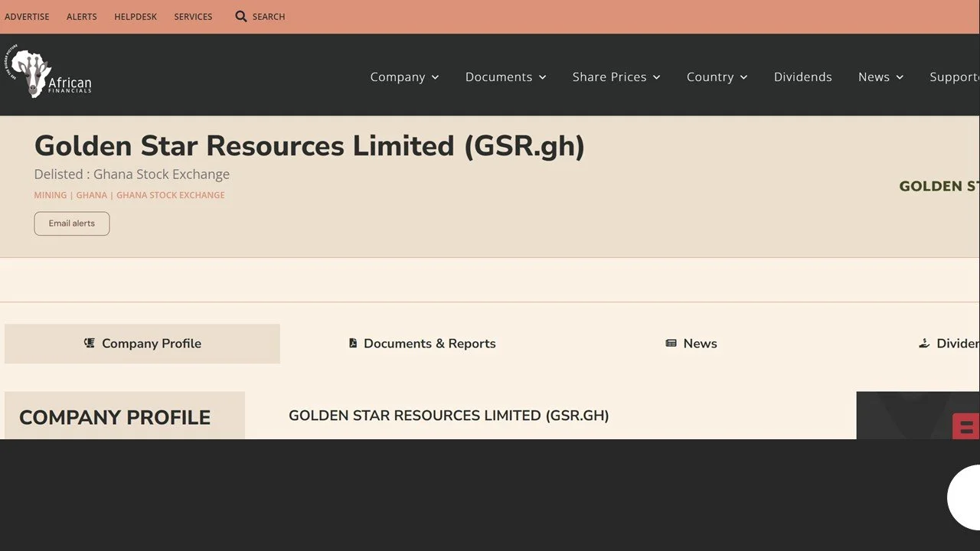Expand the Documents menu chevron
Viewport: 980px width, 551px height.
(x=542, y=77)
